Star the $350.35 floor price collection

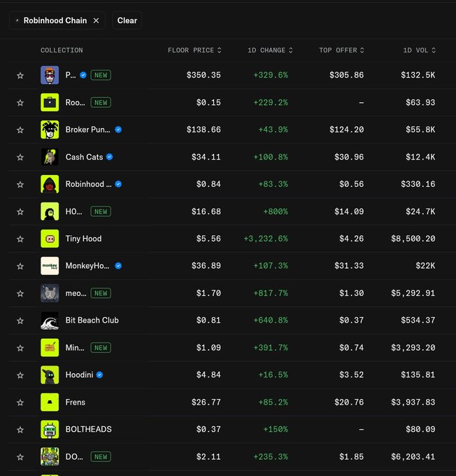[20, 76]
